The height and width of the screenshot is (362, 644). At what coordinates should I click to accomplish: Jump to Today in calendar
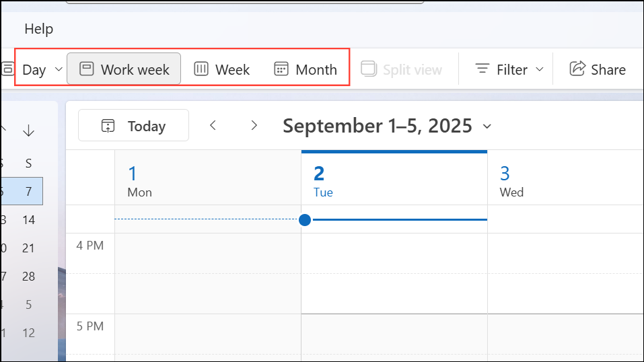(133, 126)
